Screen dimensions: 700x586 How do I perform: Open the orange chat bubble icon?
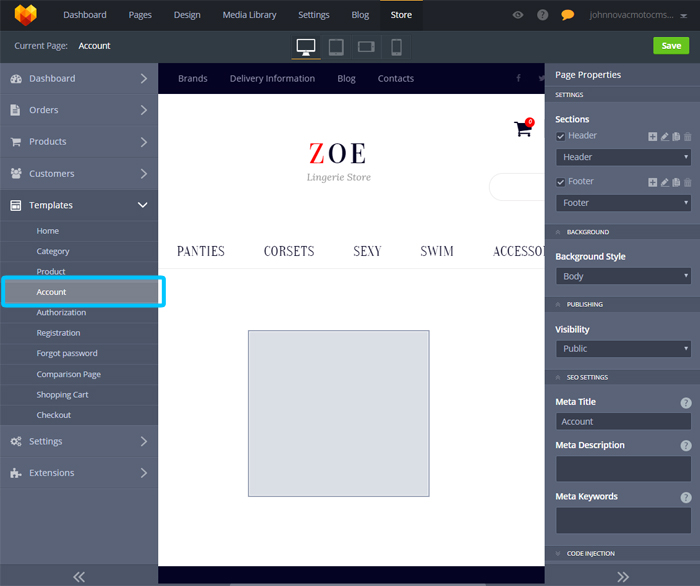tap(567, 15)
